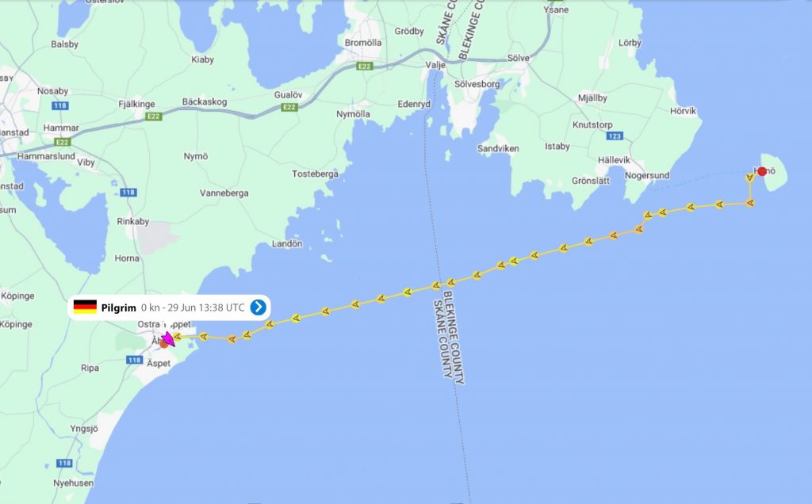Click the Pilgrim timestamp 29 Jun 13:38 UTC

206,307
